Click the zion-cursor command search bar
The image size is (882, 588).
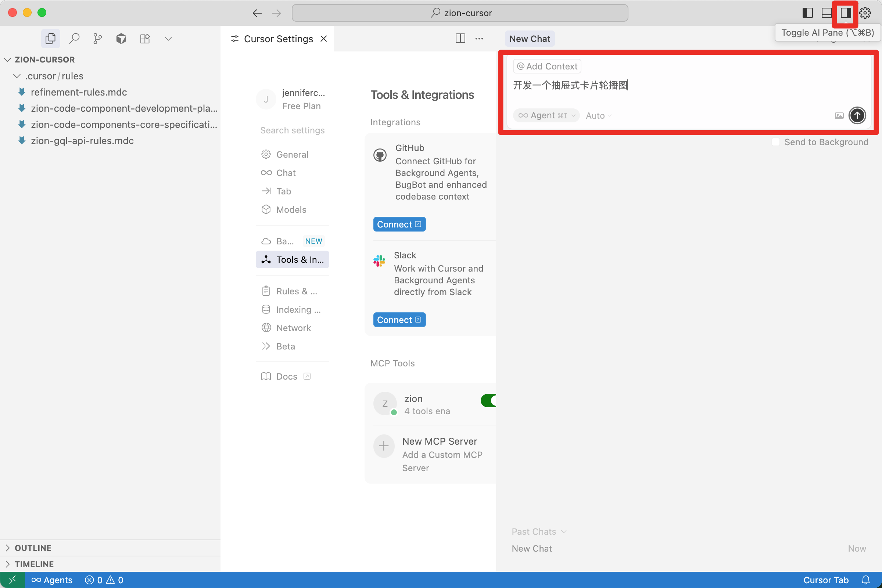pos(460,13)
